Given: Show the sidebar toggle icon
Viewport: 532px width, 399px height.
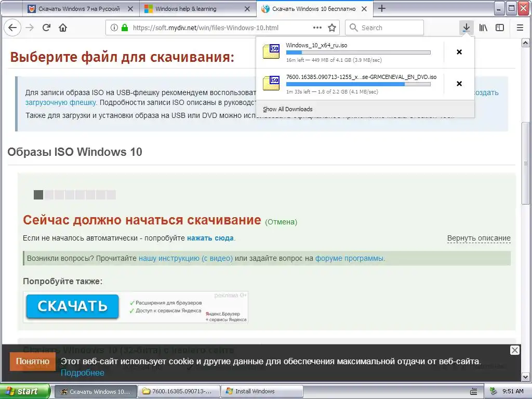Looking at the screenshot, I should coord(500,28).
